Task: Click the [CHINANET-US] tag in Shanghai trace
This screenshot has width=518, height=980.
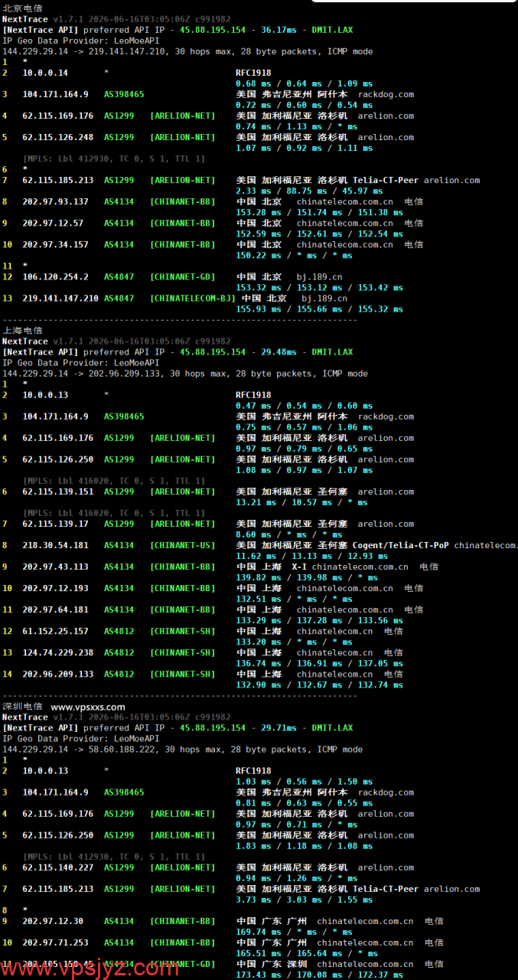Action: pos(183,546)
